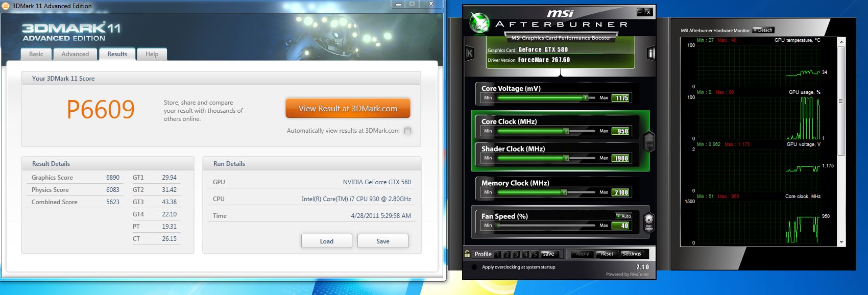The image size is (868, 295).
Task: Click the Shader Clock value field 1900
Action: pyautogui.click(x=621, y=158)
